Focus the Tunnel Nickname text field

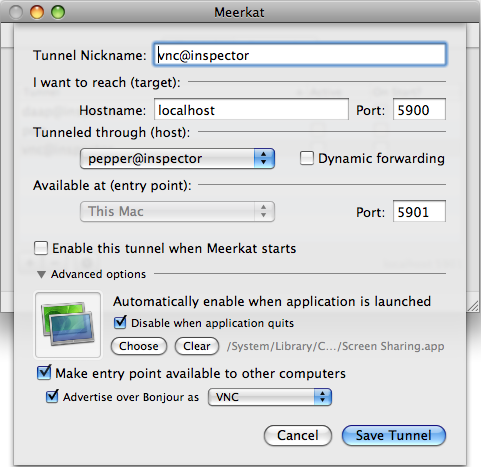[300, 54]
